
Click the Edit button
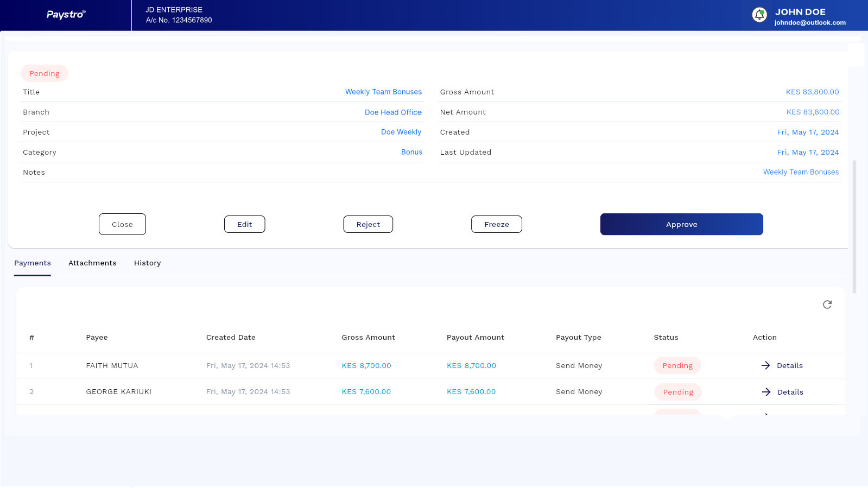coord(244,224)
